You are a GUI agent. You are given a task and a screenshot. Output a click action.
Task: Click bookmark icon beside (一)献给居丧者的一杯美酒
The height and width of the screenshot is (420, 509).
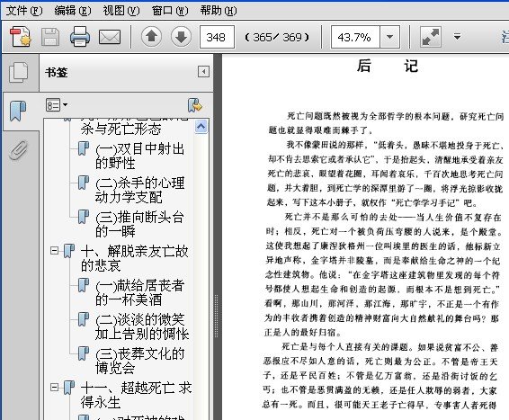pyautogui.click(x=84, y=285)
